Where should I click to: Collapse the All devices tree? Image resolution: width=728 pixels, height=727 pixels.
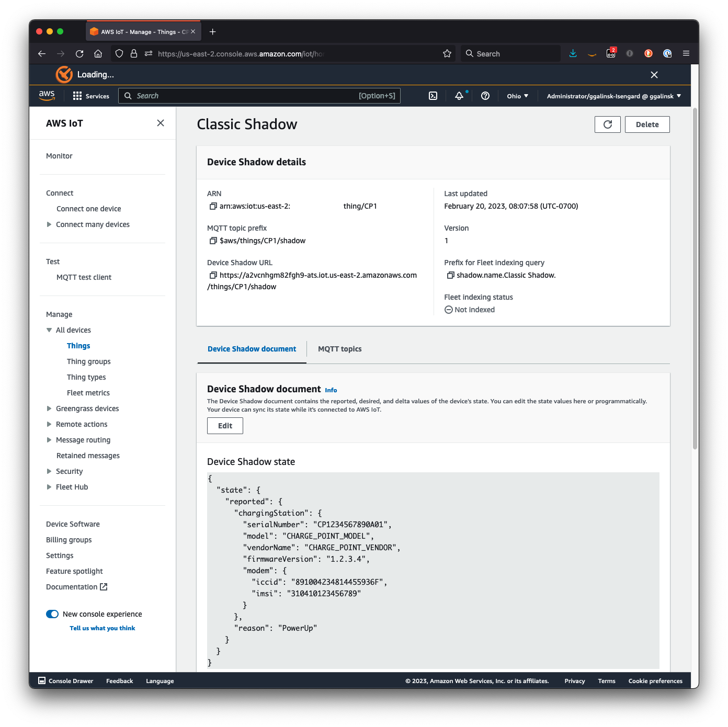tap(49, 330)
